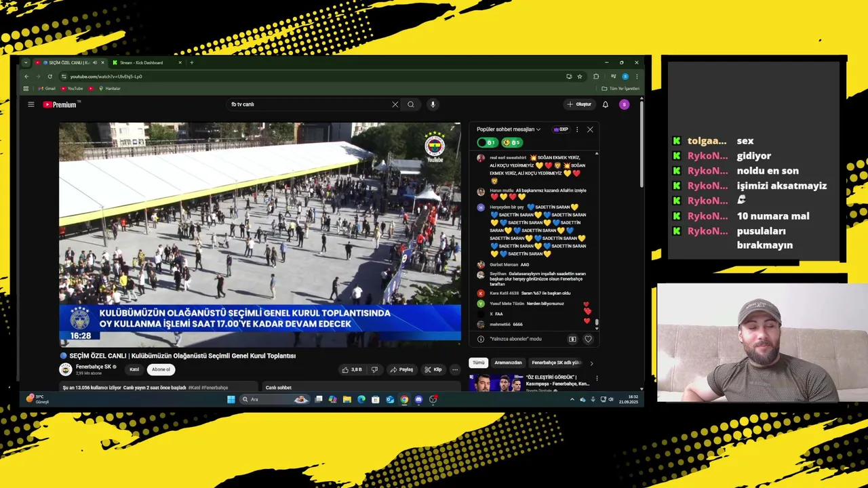Click the page vertical scrollbar
The width and height of the screenshot is (868, 488).
[642, 146]
